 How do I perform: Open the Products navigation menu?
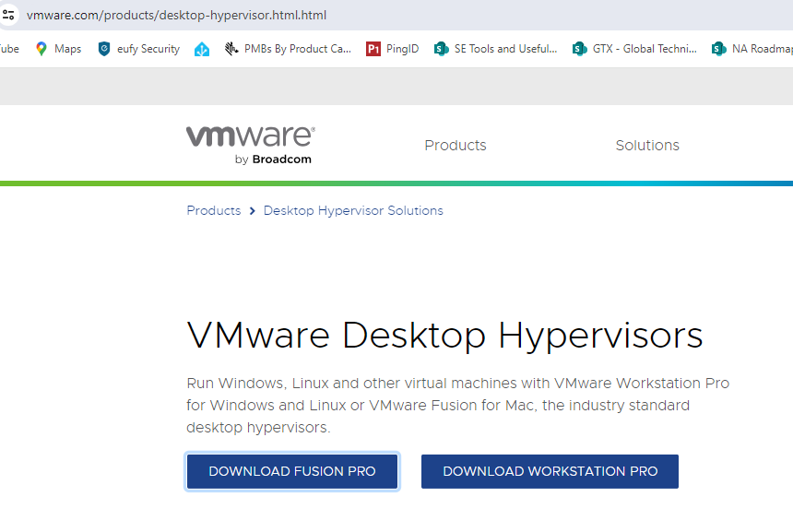pos(456,145)
